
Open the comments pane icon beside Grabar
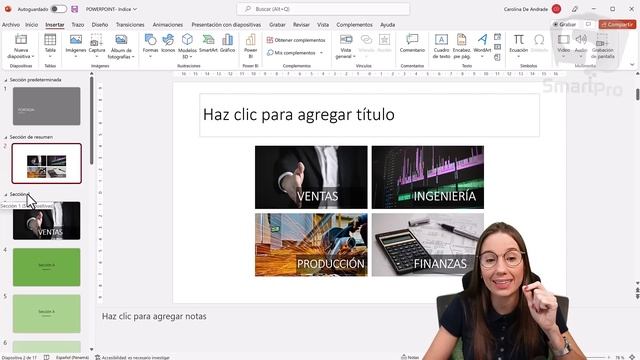[x=588, y=24]
